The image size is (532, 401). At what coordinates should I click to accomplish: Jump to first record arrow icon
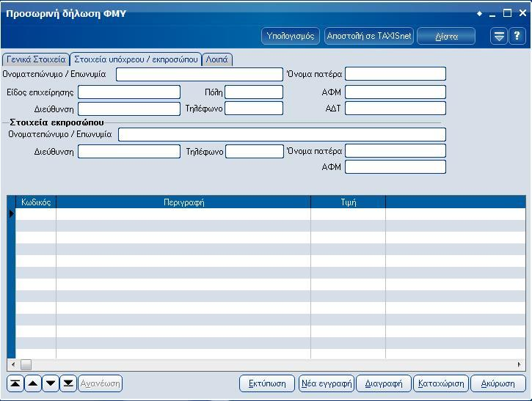tap(15, 383)
